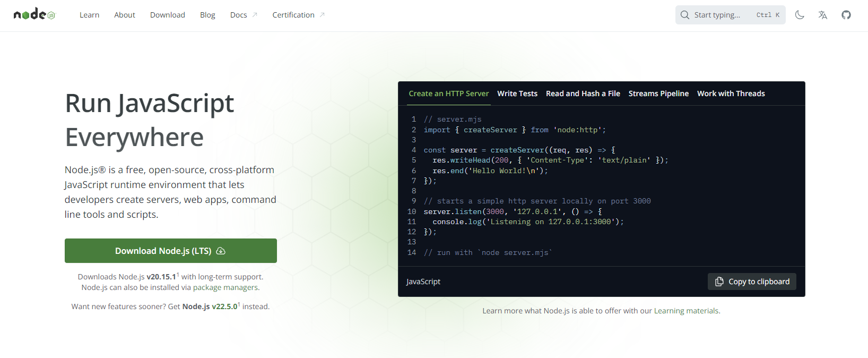The width and height of the screenshot is (868, 358).
Task: Click the 'Run JavaScript Everywhere' heading
Action: click(150, 120)
